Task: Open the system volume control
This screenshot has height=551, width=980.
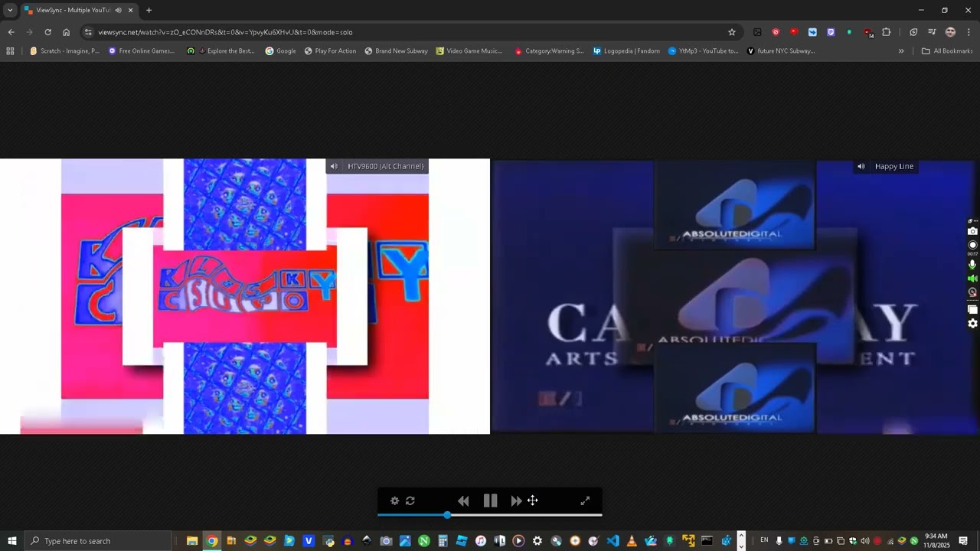Action: coord(864,541)
